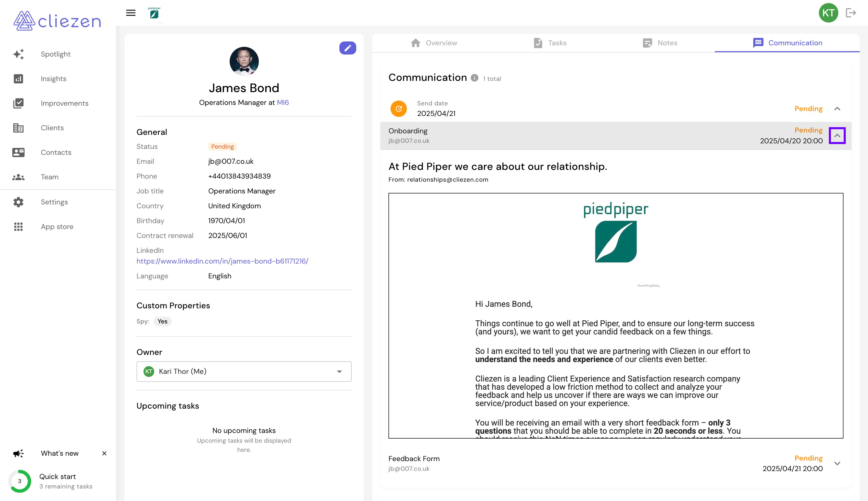Go to Insights
The width and height of the screenshot is (868, 501).
tap(53, 79)
